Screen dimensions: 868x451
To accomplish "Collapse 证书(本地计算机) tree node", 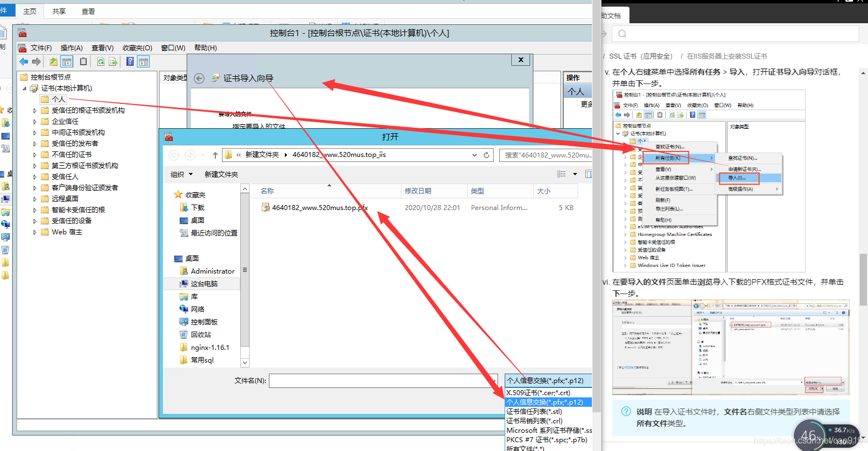I will pos(24,88).
